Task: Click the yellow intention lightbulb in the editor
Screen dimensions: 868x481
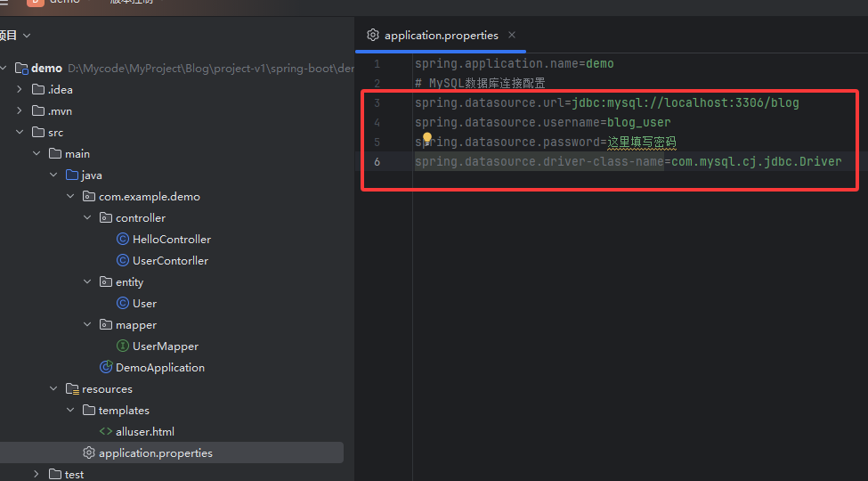Action: pos(427,139)
